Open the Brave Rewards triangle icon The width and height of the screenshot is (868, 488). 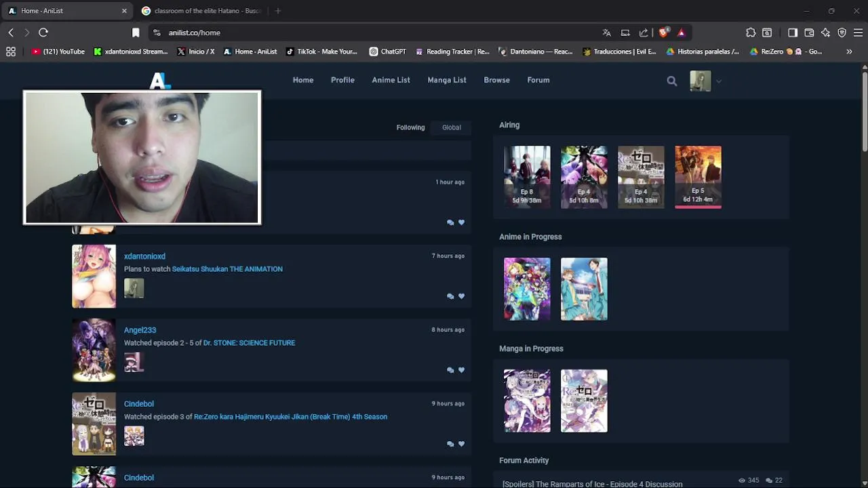(x=681, y=33)
